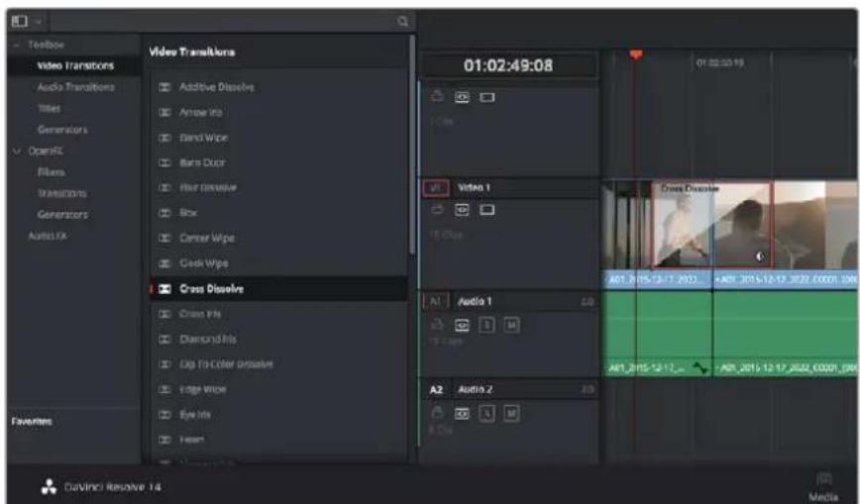Open the dropdown arrow beside the layout icon
This screenshot has width=860, height=504.
pyautogui.click(x=39, y=22)
